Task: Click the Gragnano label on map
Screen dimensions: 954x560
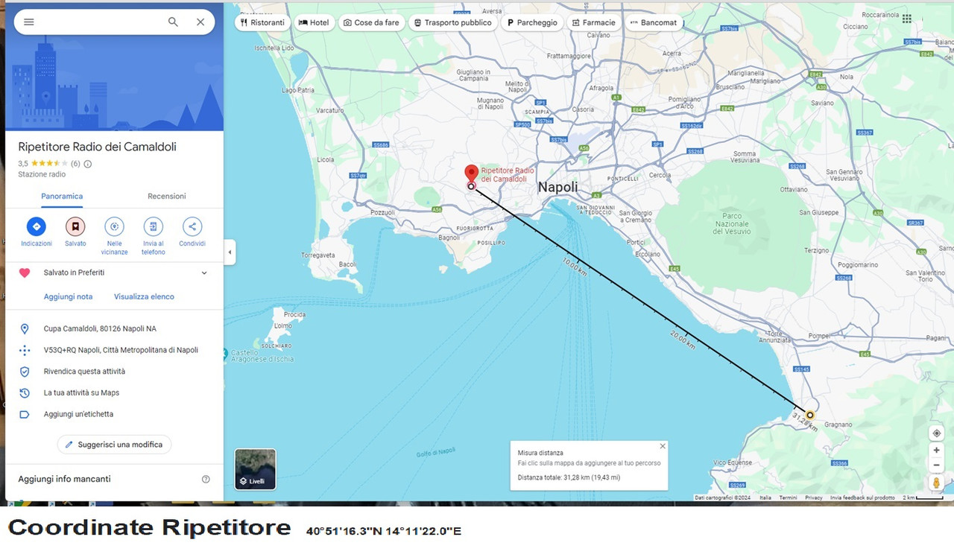Action: [x=838, y=424]
